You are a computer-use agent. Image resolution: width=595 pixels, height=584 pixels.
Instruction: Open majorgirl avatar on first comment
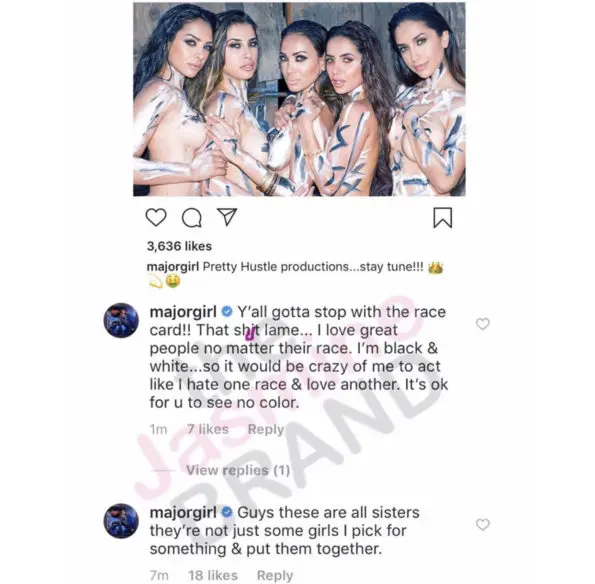point(121,320)
